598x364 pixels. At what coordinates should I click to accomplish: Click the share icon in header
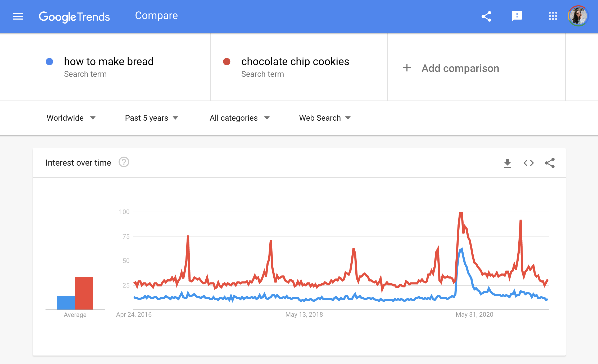click(486, 16)
